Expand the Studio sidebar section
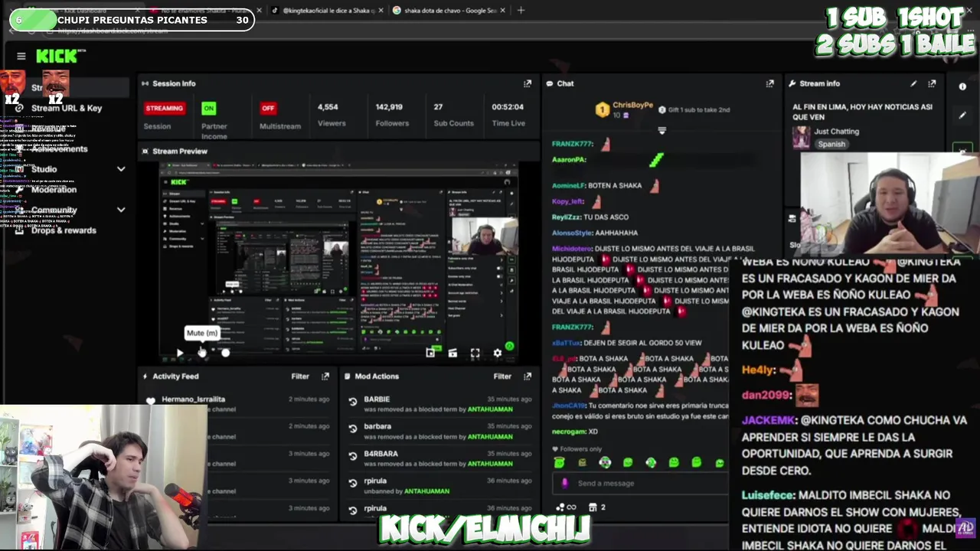 tap(121, 169)
